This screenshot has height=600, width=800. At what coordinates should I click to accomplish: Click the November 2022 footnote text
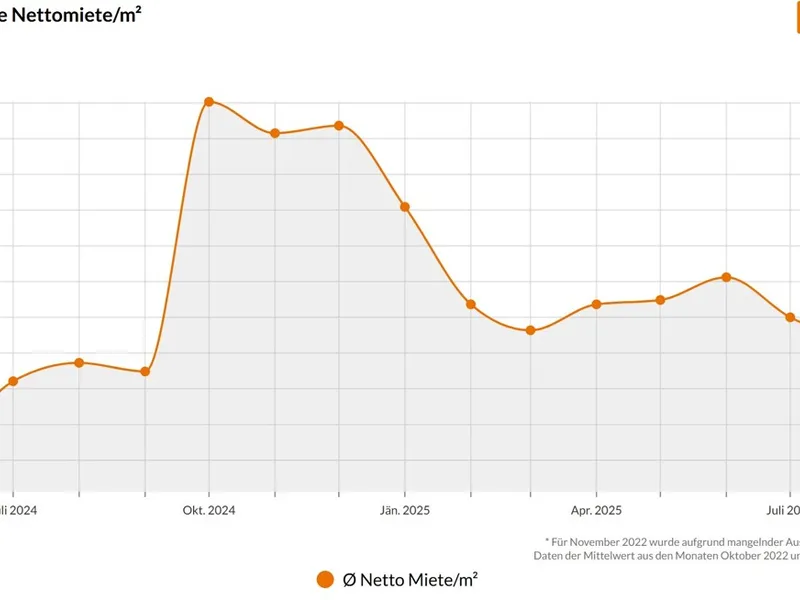click(x=672, y=540)
